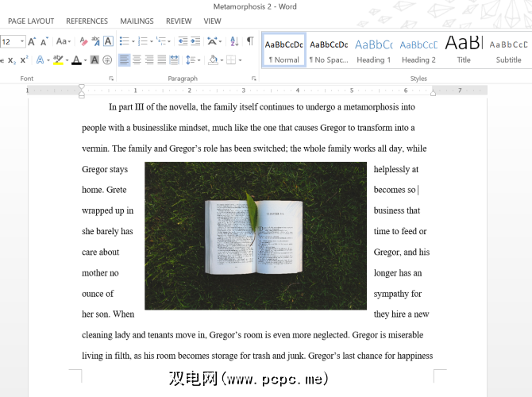Click the Shading paint bucket icon
The width and height of the screenshot is (532, 397).
[212, 60]
